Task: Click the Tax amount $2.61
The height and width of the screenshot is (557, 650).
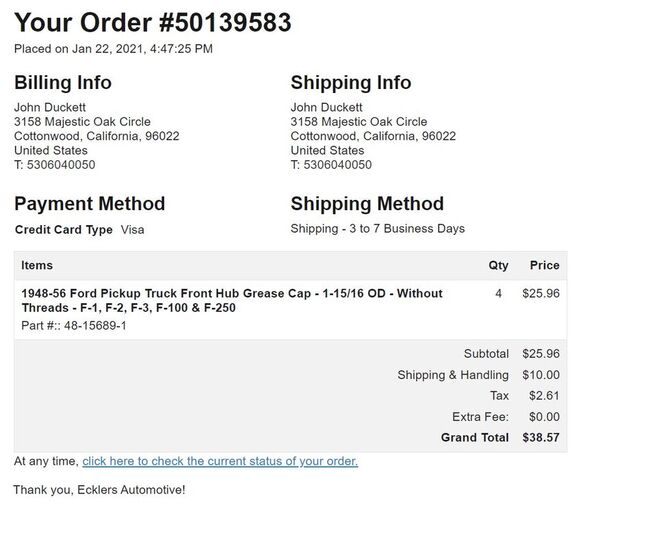Action: pyautogui.click(x=544, y=396)
